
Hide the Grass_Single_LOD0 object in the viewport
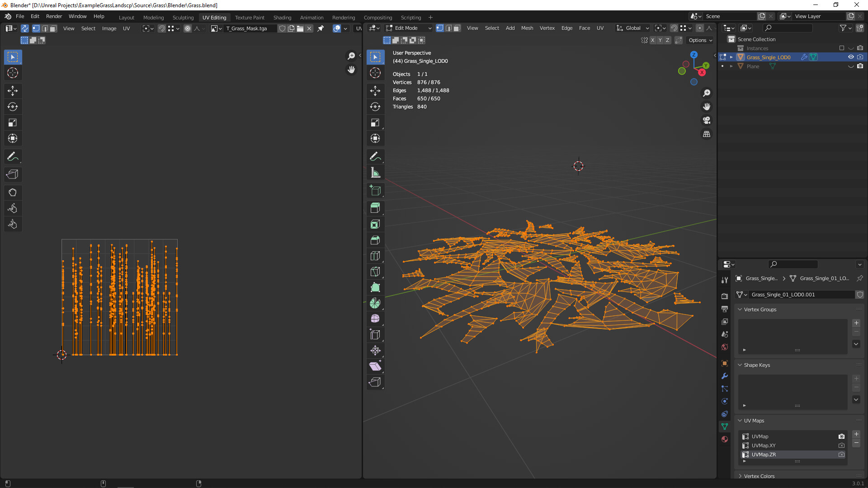tap(851, 57)
